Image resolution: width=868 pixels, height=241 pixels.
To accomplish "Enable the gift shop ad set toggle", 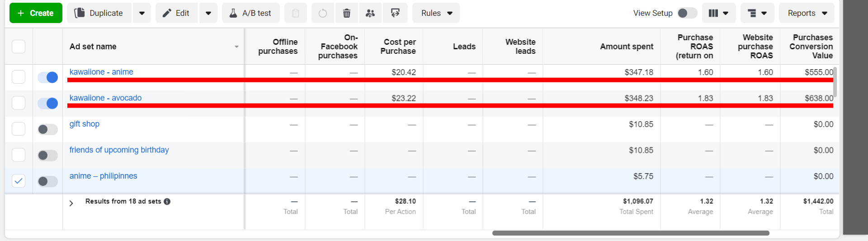I will [x=48, y=130].
